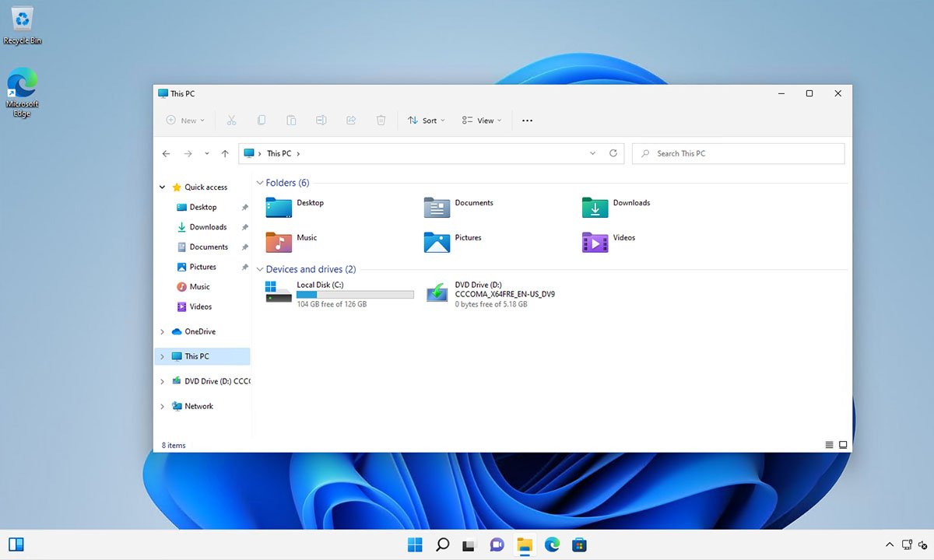The image size is (934, 560).
Task: Select the Documents folder in main pane
Action: point(459,207)
